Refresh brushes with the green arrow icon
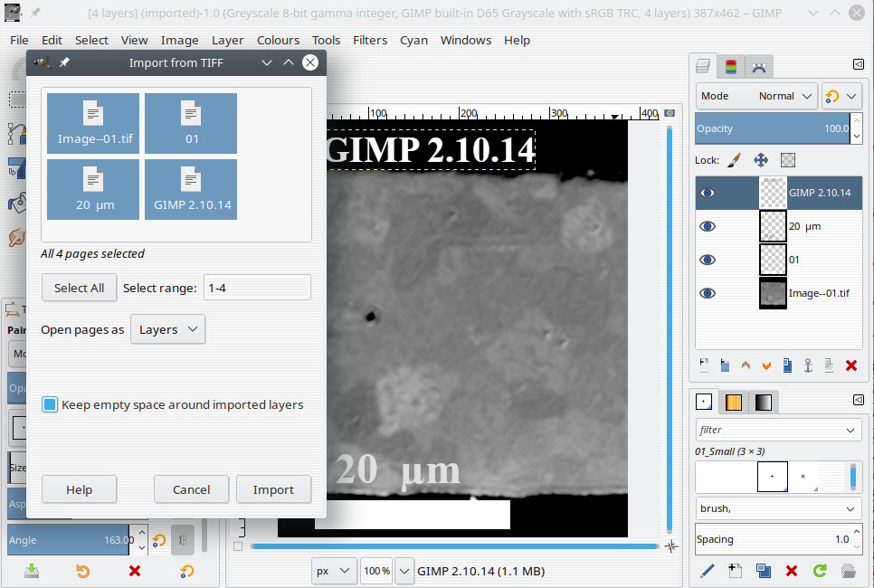874x588 pixels. [820, 571]
